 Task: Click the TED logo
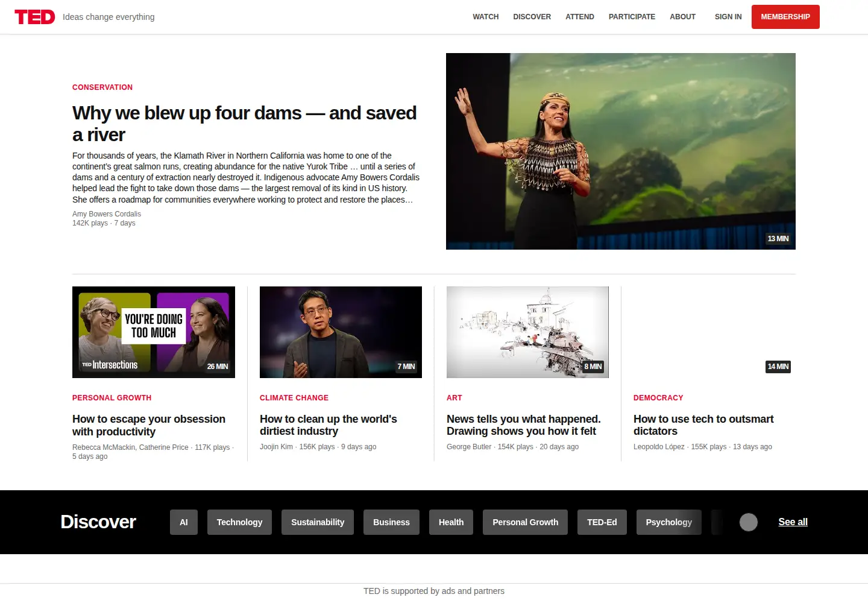click(35, 17)
